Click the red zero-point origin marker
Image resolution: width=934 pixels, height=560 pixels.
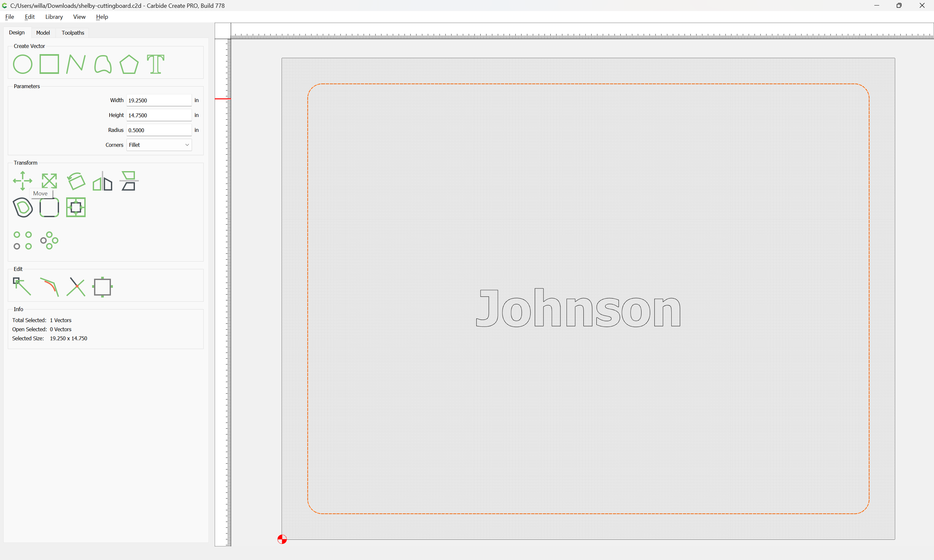tap(282, 539)
